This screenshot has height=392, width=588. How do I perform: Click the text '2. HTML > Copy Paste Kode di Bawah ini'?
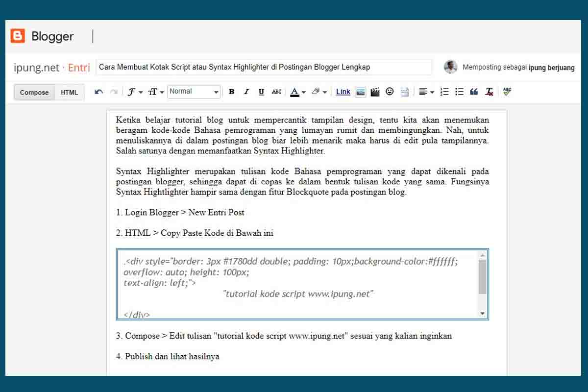click(x=195, y=233)
